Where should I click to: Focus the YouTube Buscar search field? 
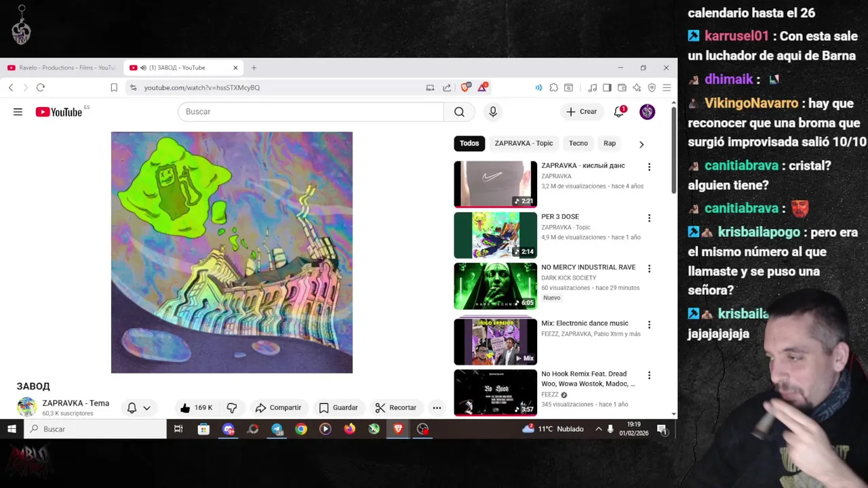(311, 112)
